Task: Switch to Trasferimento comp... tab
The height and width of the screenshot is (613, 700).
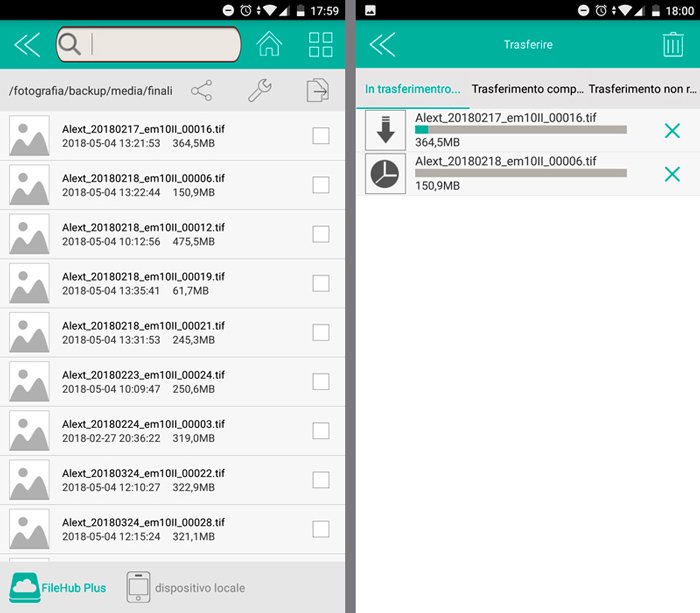Action: click(528, 89)
